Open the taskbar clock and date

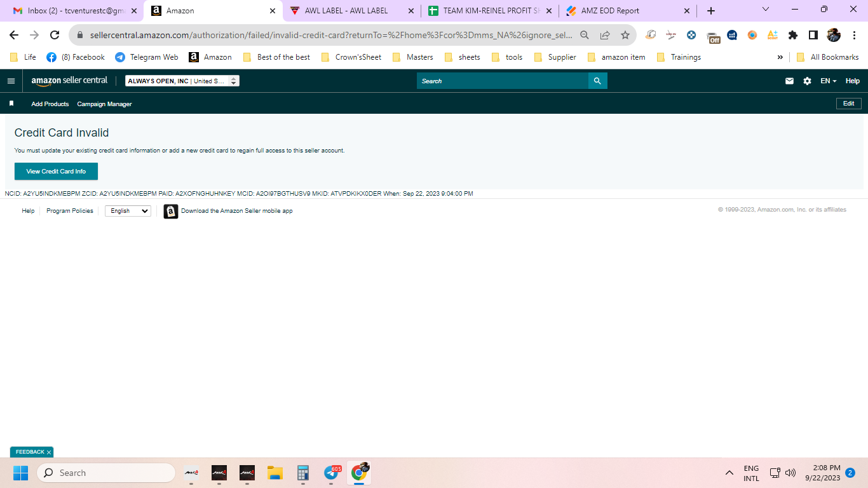click(x=822, y=473)
